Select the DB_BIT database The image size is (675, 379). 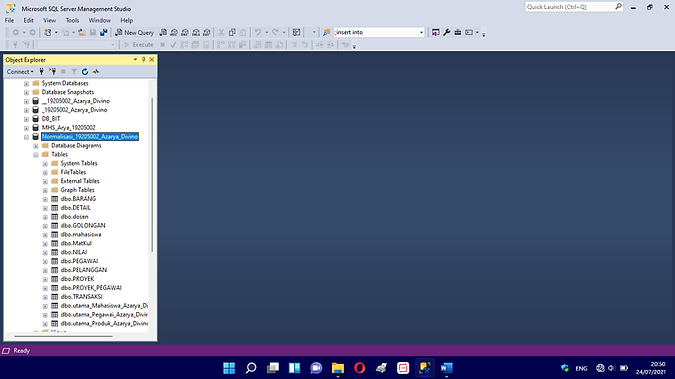(x=51, y=119)
